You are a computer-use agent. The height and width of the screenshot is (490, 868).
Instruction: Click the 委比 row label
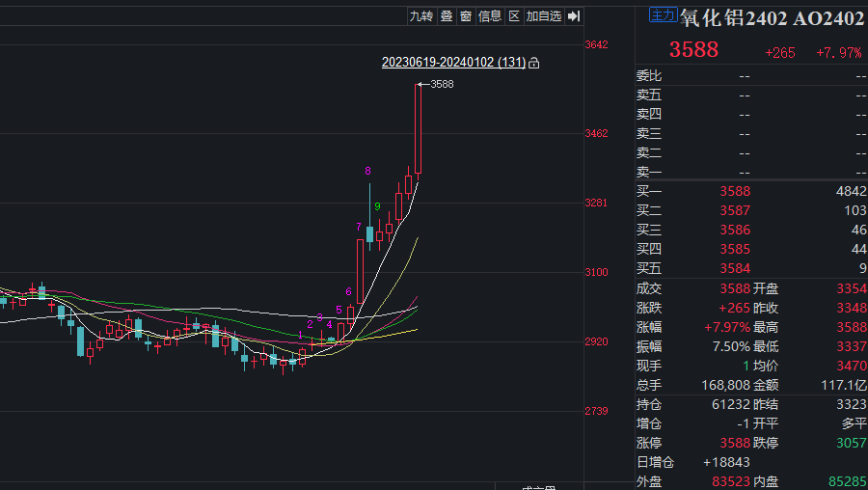pyautogui.click(x=649, y=75)
